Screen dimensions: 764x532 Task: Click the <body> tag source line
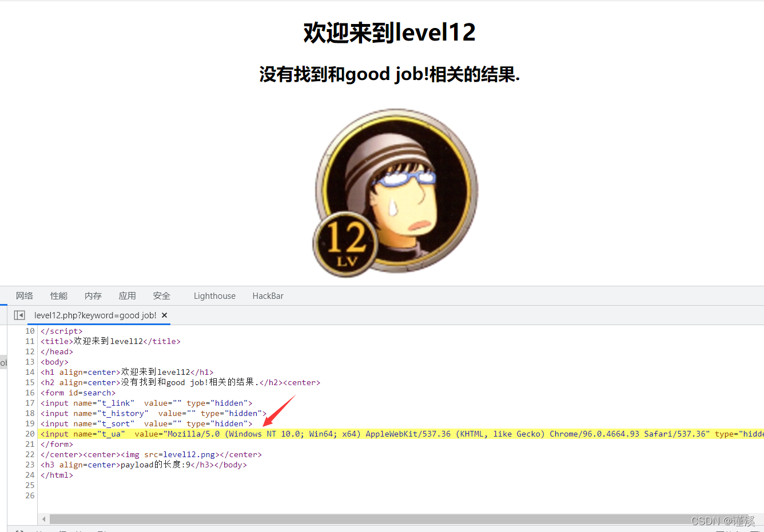tap(54, 362)
